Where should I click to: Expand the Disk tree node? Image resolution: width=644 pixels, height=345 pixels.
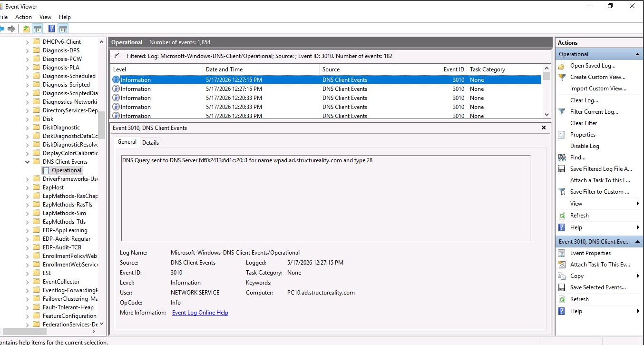[28, 119]
